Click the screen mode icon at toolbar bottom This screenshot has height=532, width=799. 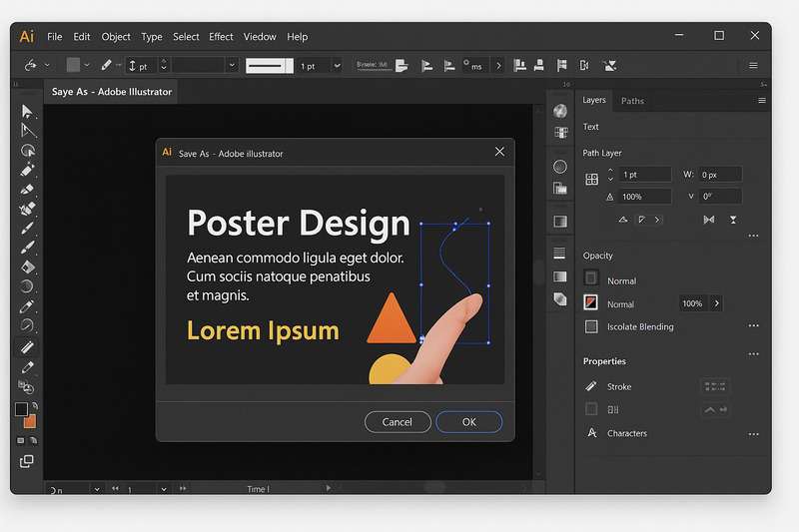click(27, 461)
